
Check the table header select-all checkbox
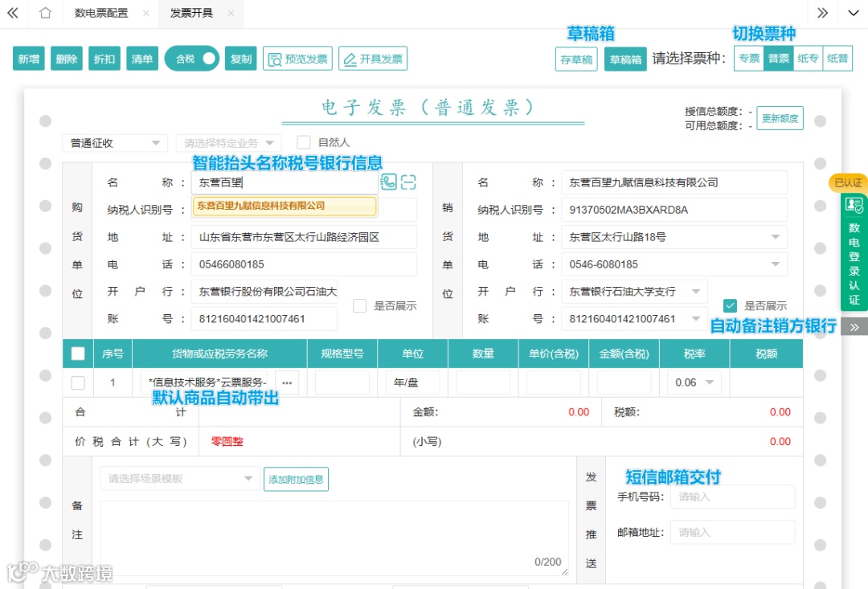coord(78,354)
